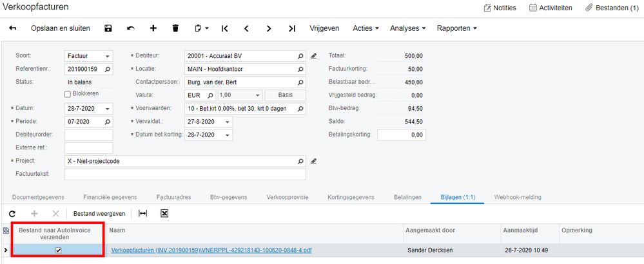Undo changes with the undo arrow icon
This screenshot has width=644, height=264.
(x=131, y=28)
